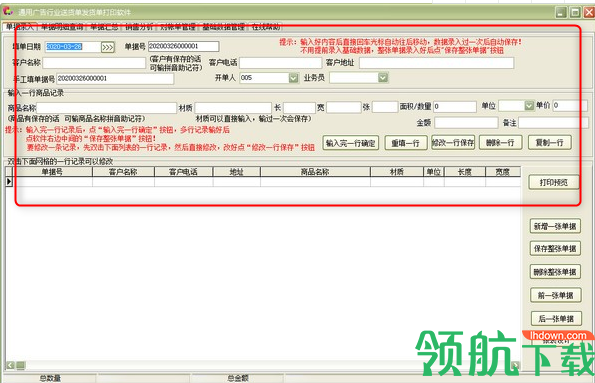Open the 单据录入 tab
595x383 pixels.
(20, 27)
